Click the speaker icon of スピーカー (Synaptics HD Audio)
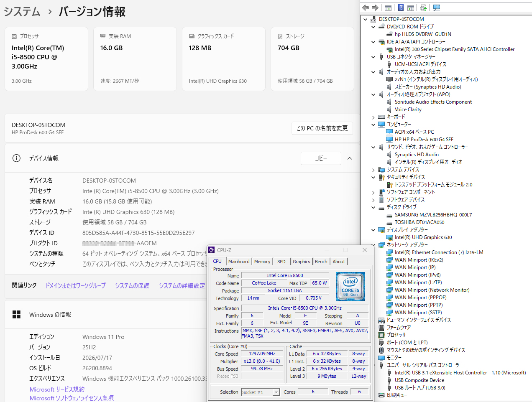532x402 pixels. click(389, 87)
